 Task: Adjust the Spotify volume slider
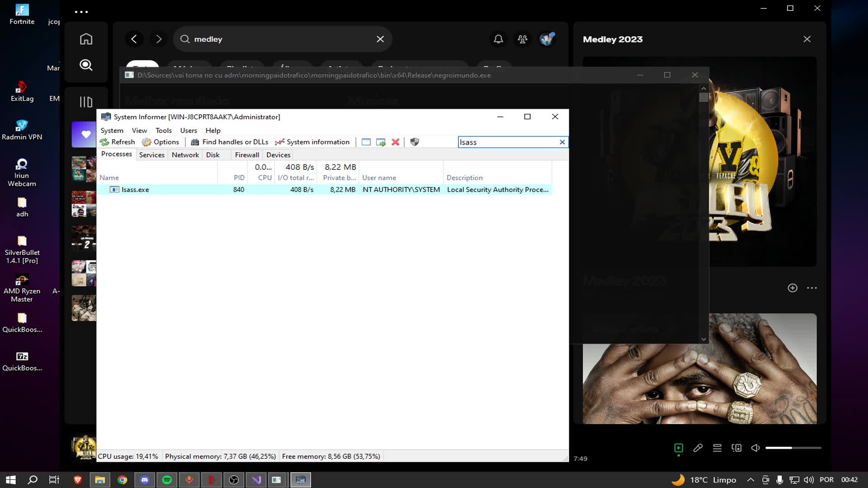point(793,448)
